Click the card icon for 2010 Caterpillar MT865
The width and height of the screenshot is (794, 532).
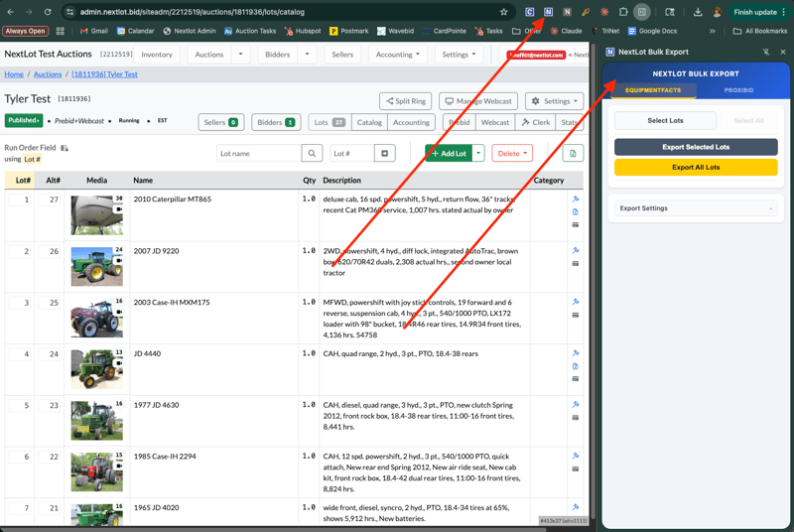[x=576, y=224]
